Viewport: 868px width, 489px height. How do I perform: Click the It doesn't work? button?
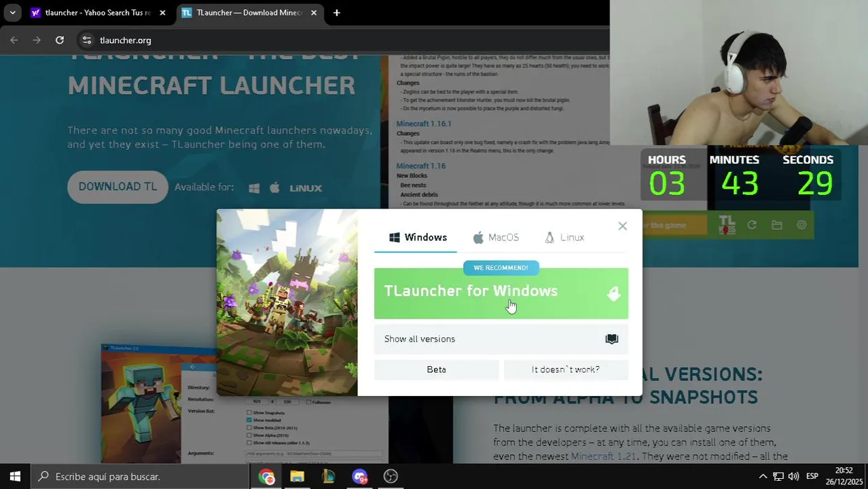(x=565, y=369)
